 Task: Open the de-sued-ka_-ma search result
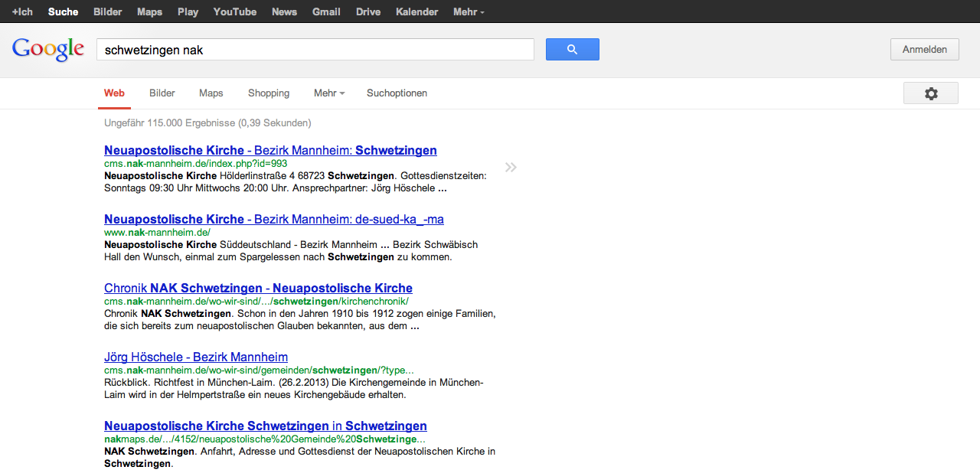pyautogui.click(x=273, y=220)
